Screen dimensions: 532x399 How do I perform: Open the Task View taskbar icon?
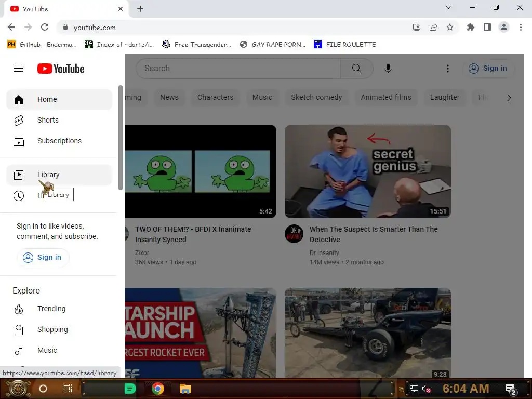68,389
